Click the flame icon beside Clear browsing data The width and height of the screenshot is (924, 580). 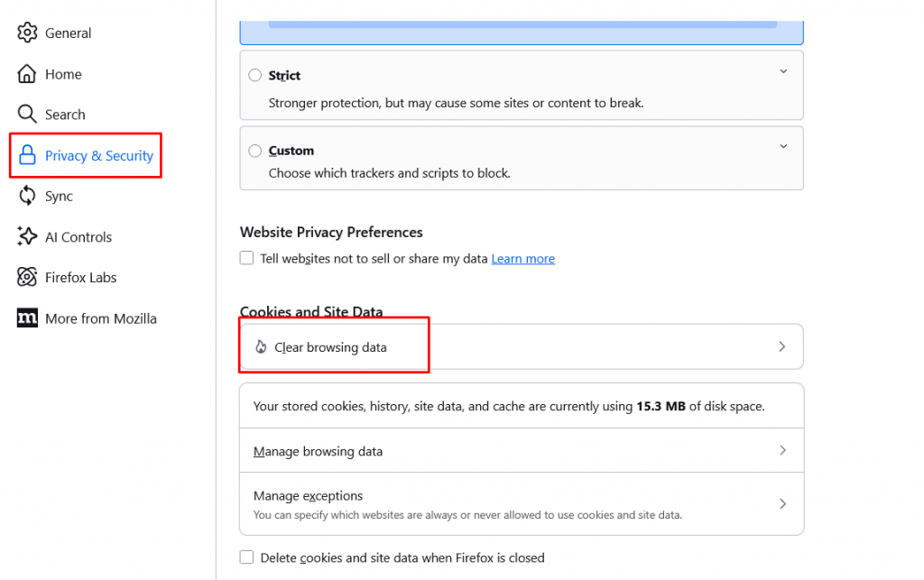pos(261,347)
